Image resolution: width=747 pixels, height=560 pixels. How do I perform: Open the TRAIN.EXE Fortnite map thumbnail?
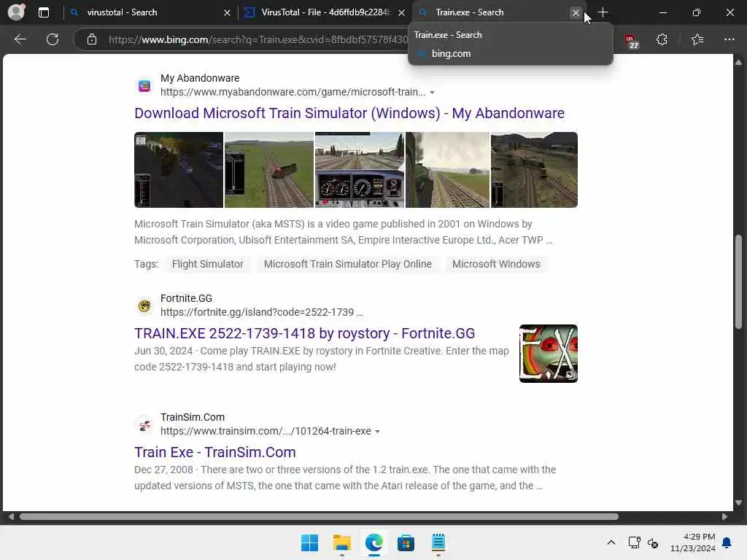click(549, 354)
